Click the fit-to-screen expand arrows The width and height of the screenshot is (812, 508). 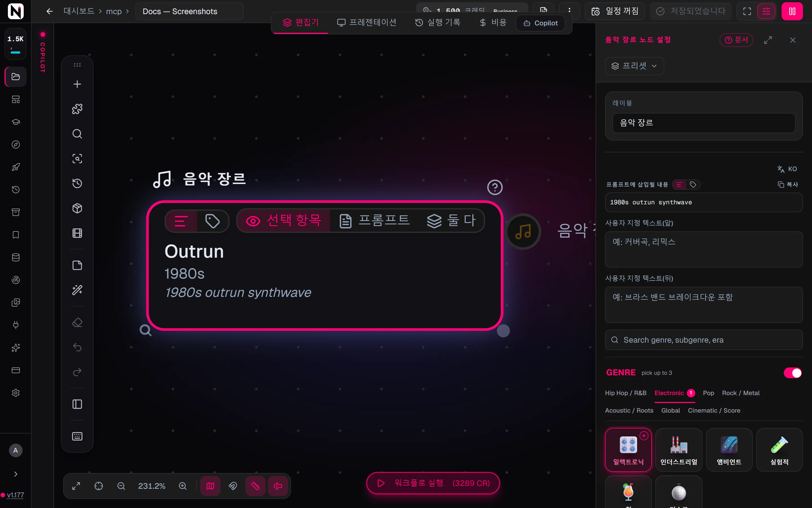click(76, 486)
